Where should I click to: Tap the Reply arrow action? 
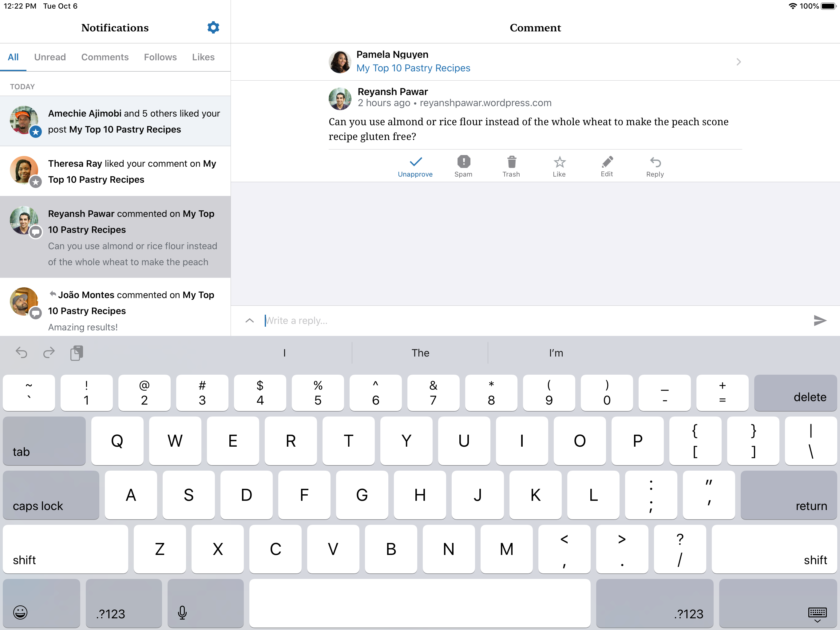point(655,166)
